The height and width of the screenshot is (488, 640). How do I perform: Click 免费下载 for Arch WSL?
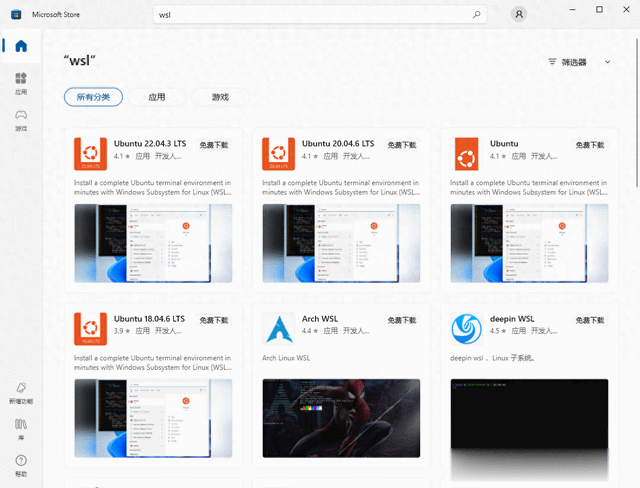[x=402, y=320]
